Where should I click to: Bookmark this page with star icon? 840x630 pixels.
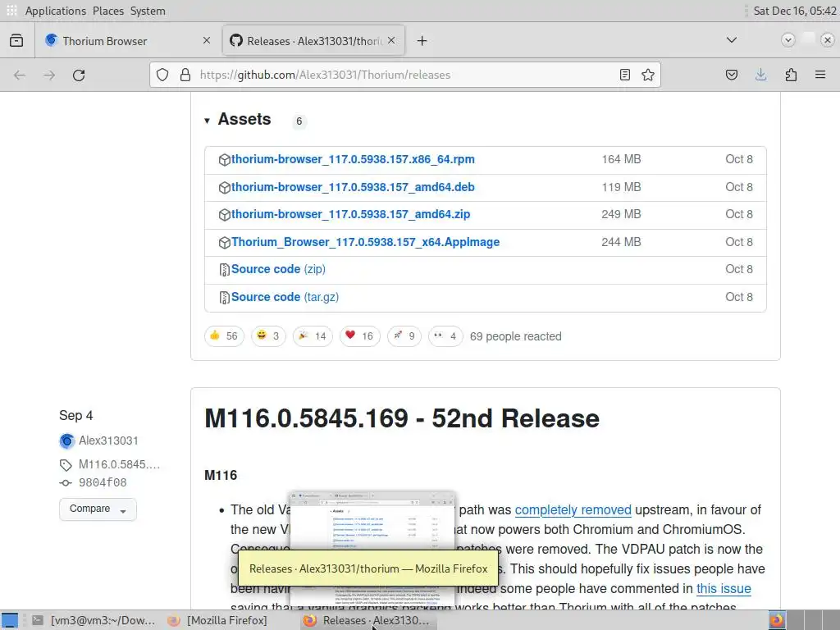[648, 75]
